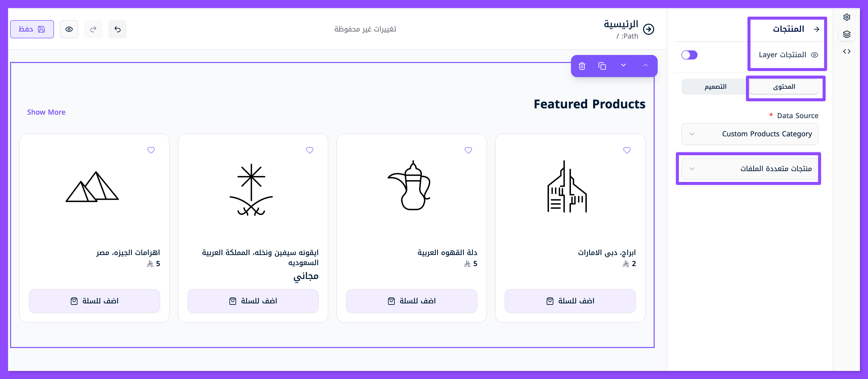The width and height of the screenshot is (868, 379).
Task: Toggle the المنتجات Layer switch
Action: tap(689, 55)
